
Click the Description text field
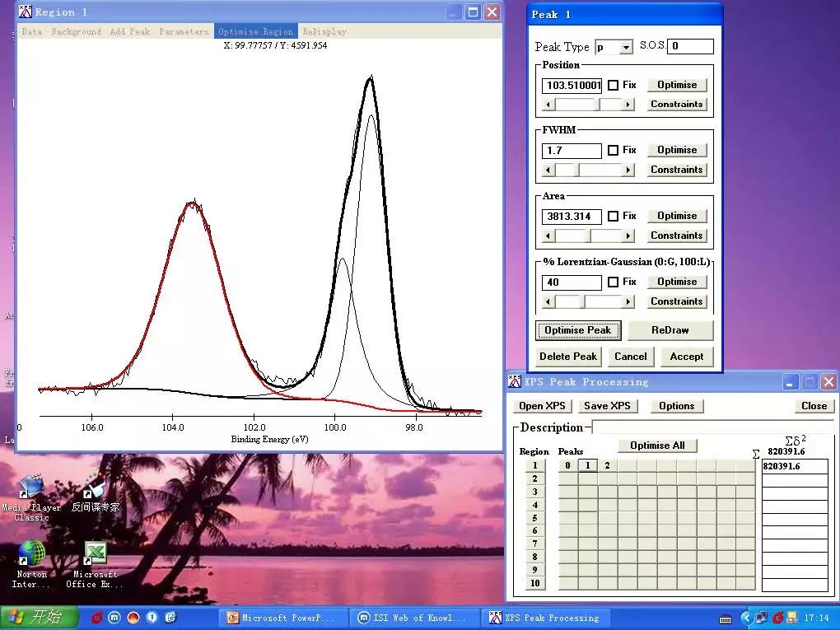(712, 427)
